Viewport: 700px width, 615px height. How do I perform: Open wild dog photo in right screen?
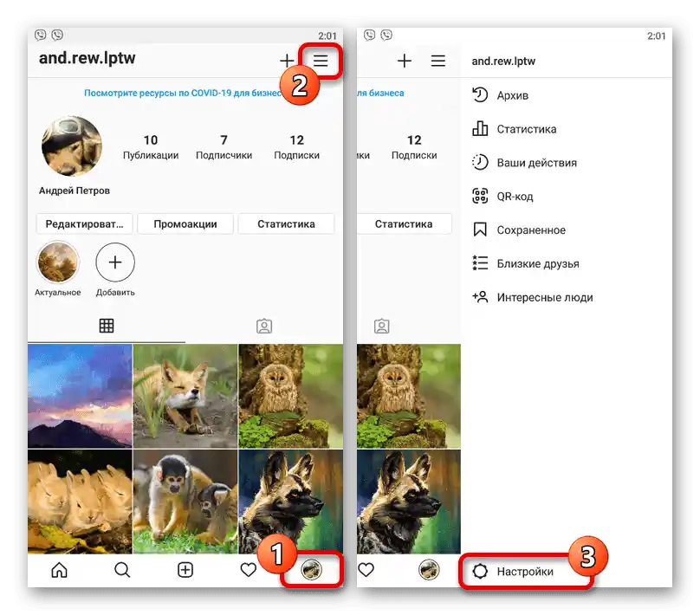[x=409, y=502]
